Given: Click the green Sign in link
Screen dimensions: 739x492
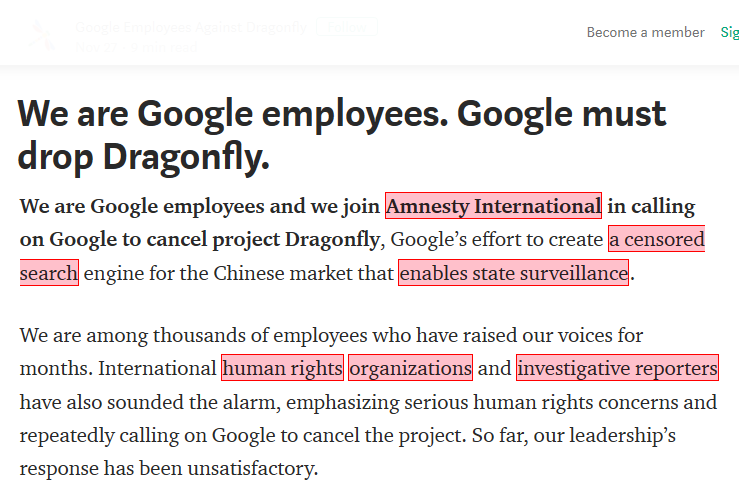Looking at the screenshot, I should pyautogui.click(x=730, y=33).
